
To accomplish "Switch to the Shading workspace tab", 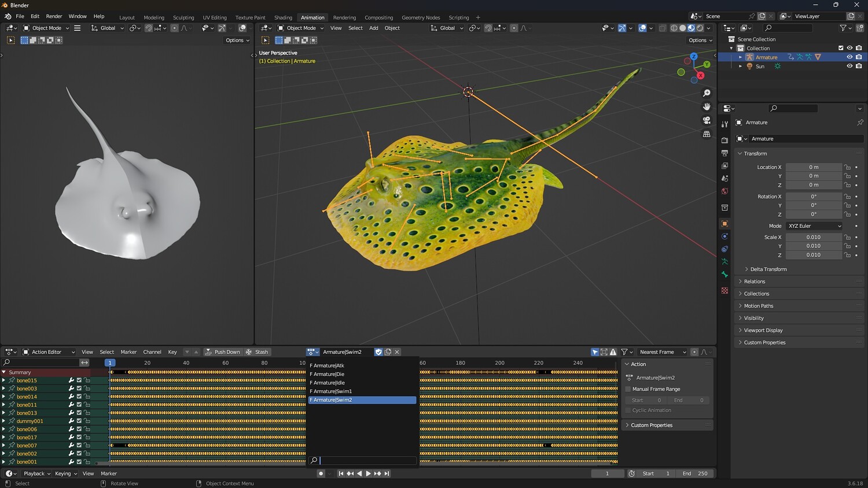I will pos(283,17).
